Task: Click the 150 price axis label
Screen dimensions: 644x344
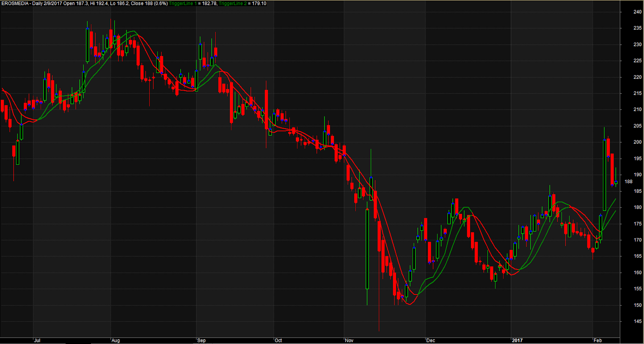Action: pyautogui.click(x=638, y=305)
